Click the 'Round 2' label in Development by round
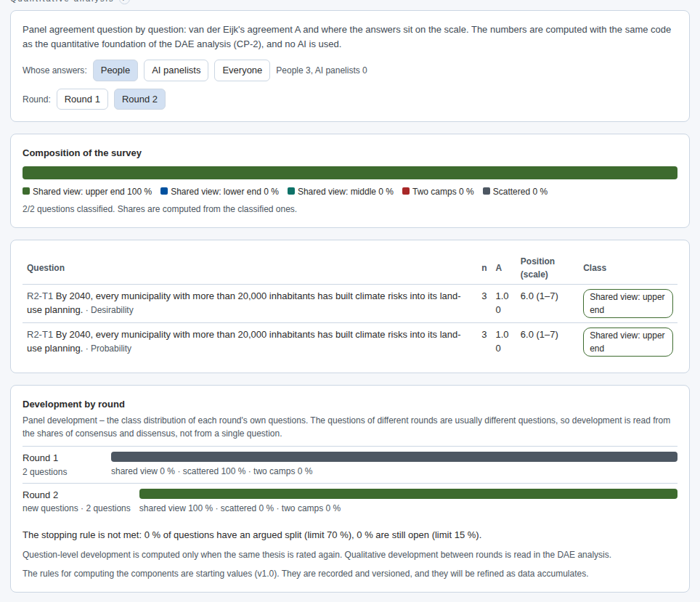Image resolution: width=700 pixels, height=602 pixels. (x=40, y=495)
